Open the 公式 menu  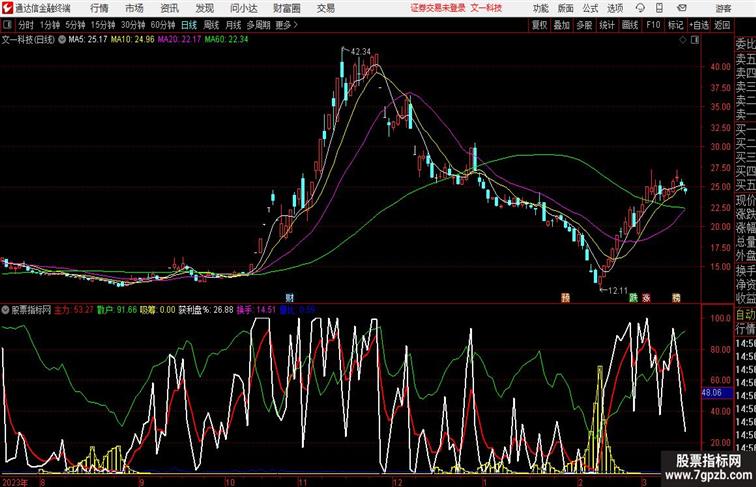(x=590, y=8)
